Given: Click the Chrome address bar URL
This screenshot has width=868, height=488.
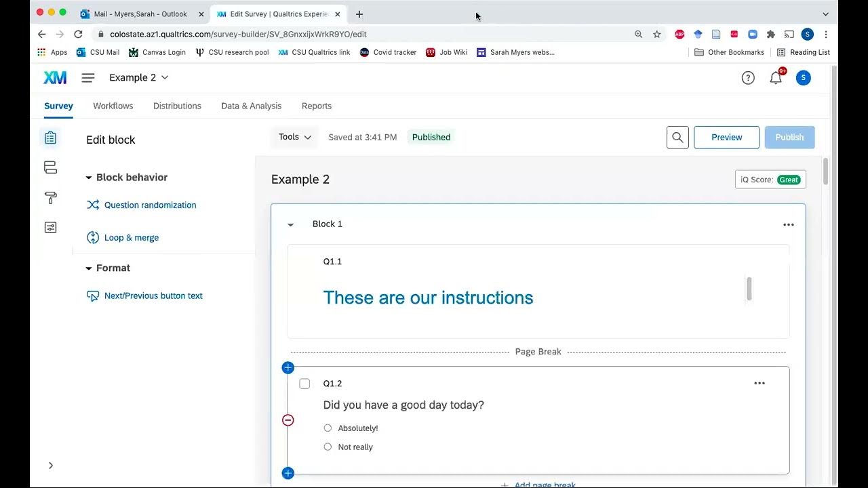Looking at the screenshot, I should [x=238, y=34].
